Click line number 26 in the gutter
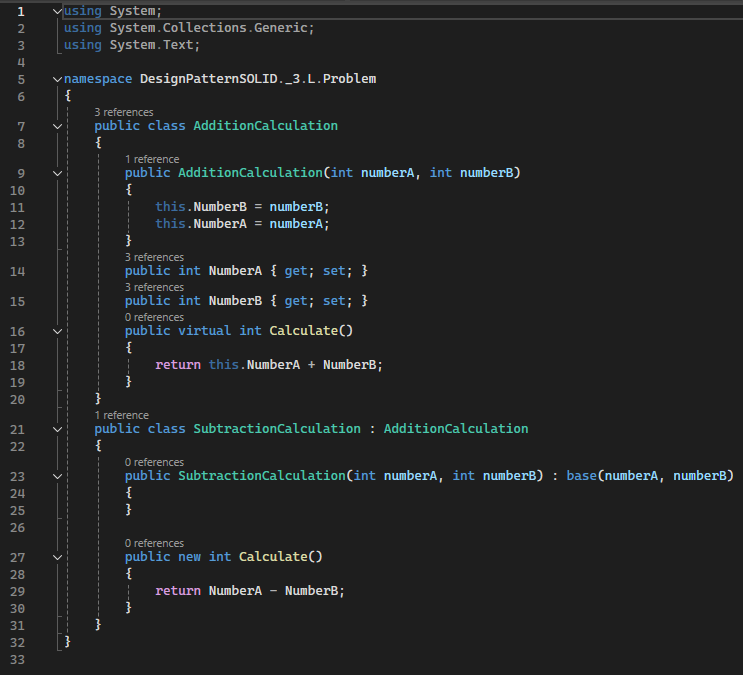 tap(18, 528)
